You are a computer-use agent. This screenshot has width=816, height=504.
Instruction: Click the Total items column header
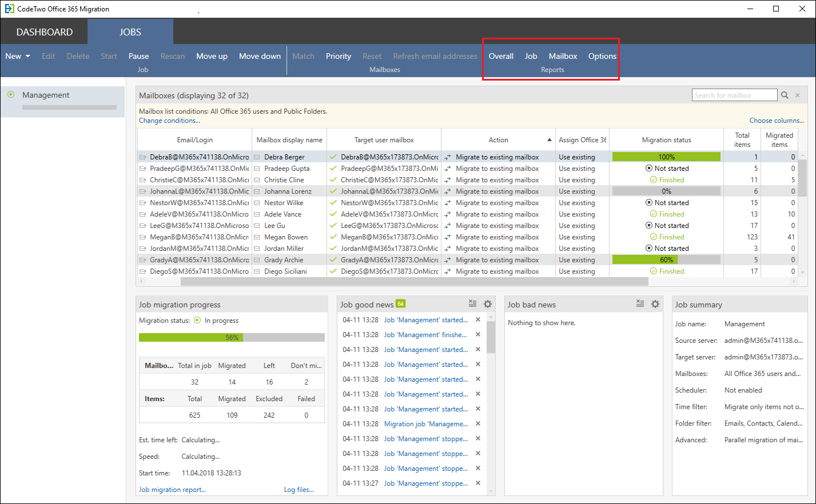coord(742,139)
